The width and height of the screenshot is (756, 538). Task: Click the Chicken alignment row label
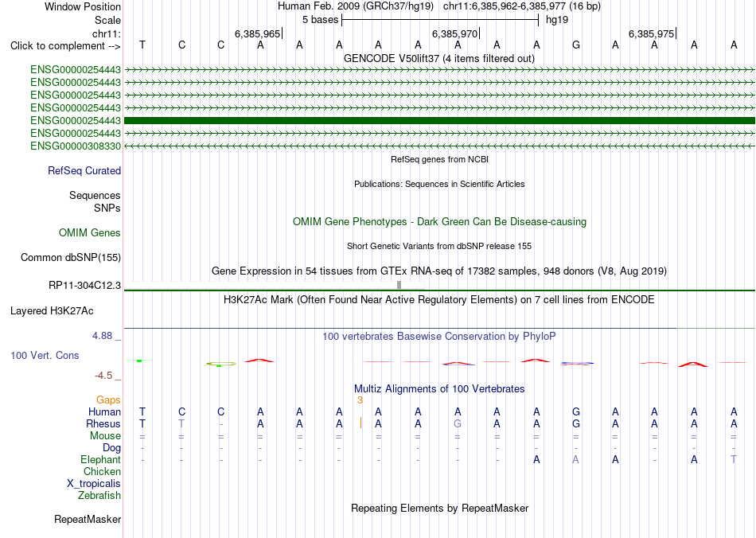[x=102, y=471]
